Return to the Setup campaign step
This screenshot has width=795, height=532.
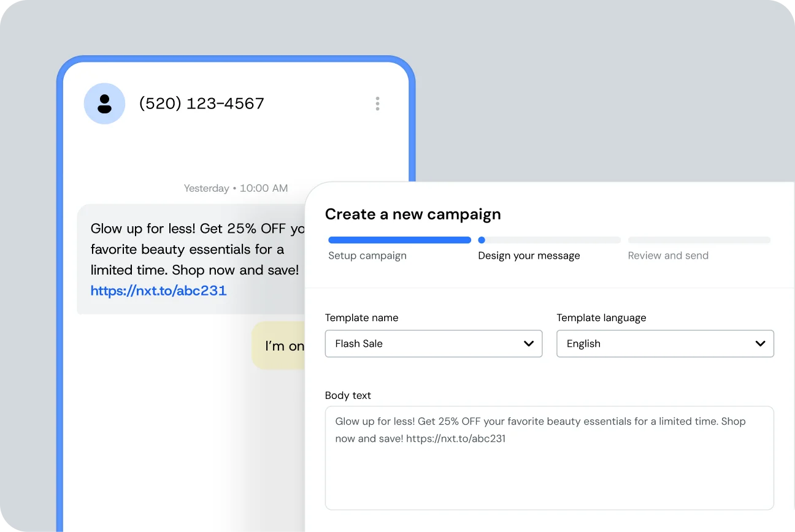click(367, 256)
